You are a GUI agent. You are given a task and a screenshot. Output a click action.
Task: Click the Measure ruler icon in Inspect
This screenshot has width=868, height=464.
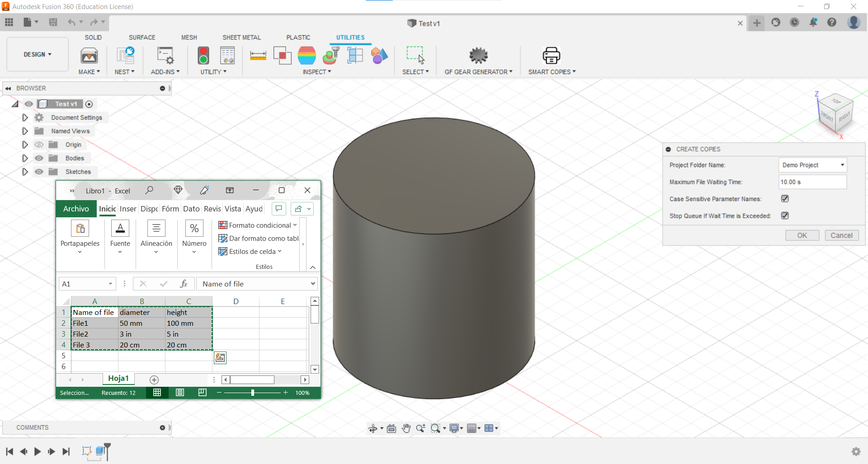(x=258, y=56)
